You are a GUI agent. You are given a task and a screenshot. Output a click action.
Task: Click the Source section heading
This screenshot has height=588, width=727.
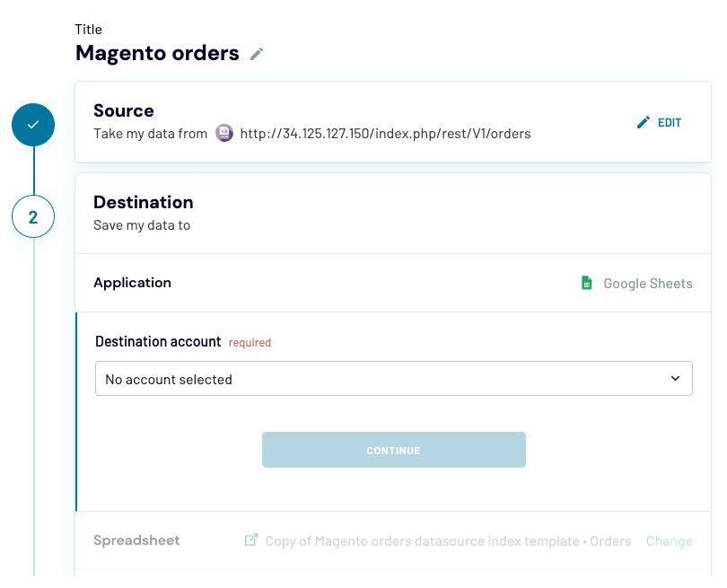[x=123, y=110]
